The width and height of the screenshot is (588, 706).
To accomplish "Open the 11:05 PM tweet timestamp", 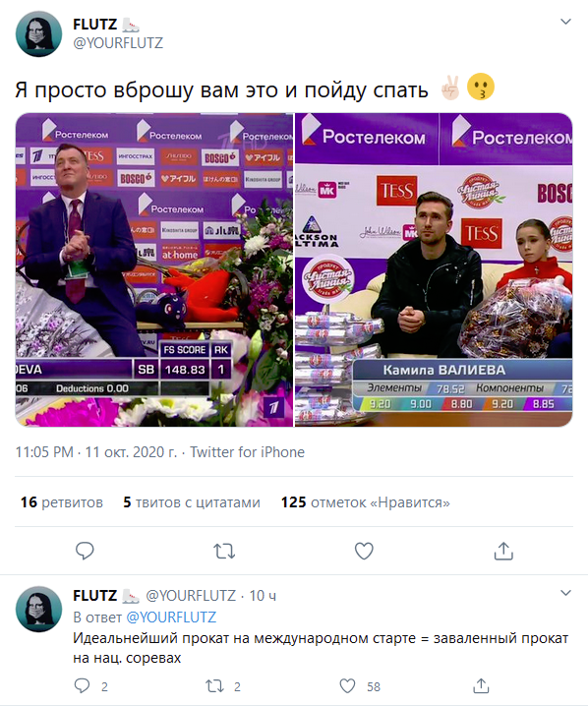I will (44, 451).
